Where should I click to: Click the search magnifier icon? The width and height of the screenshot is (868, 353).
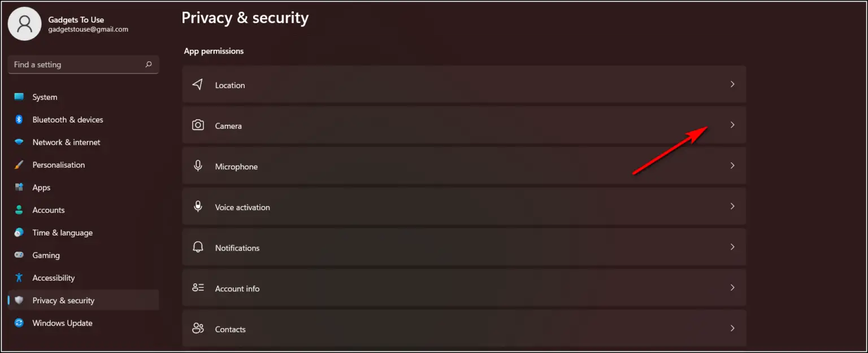[149, 64]
